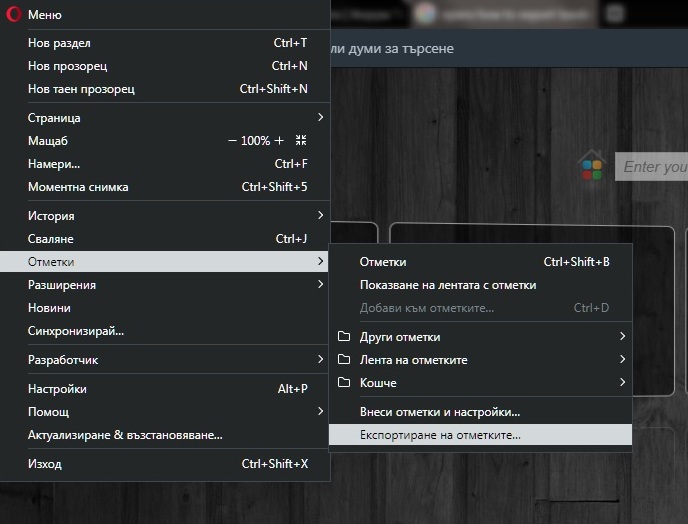The height and width of the screenshot is (524, 688).
Task: Select Експортиране на отметките
Action: pyautogui.click(x=440, y=435)
